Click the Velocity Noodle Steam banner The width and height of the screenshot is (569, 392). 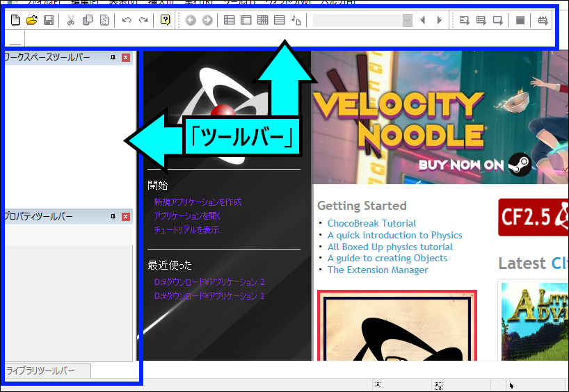440,117
